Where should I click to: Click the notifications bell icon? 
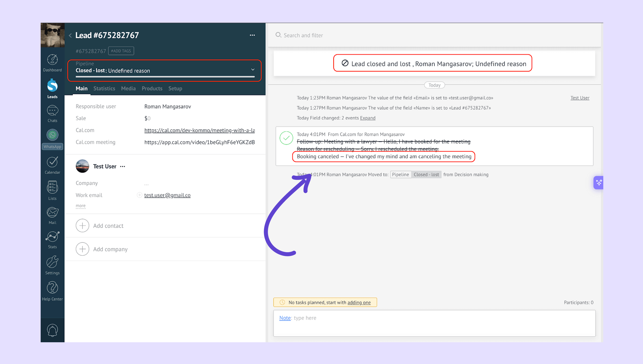pos(52,330)
